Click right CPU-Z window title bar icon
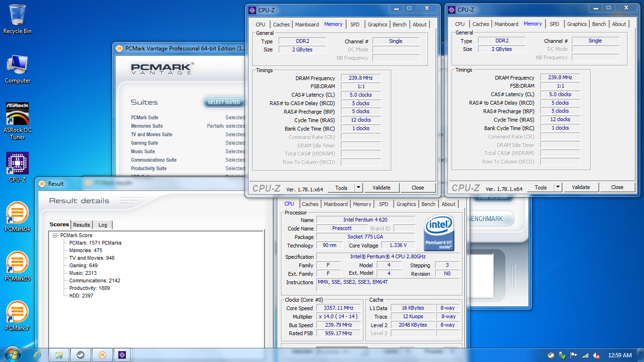 point(452,9)
